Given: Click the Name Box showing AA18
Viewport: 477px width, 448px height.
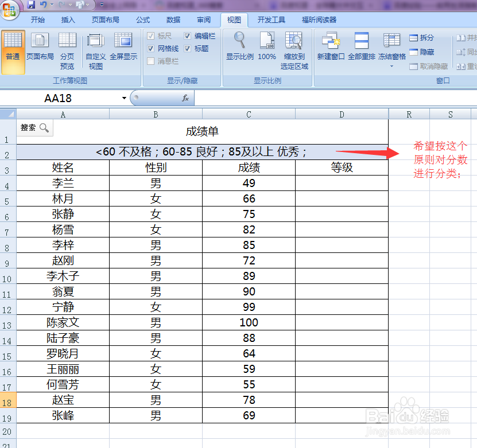Looking at the screenshot, I should (x=58, y=98).
